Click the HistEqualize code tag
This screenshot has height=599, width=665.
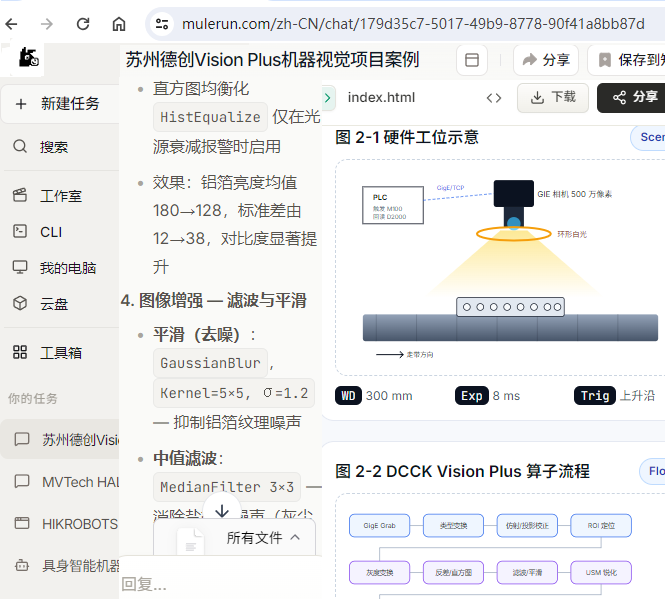coord(210,117)
